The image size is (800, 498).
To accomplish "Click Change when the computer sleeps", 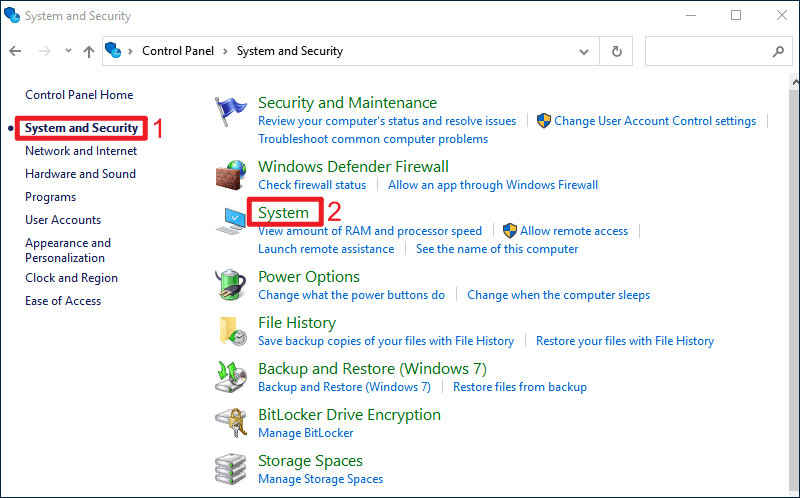I will pos(559,295).
